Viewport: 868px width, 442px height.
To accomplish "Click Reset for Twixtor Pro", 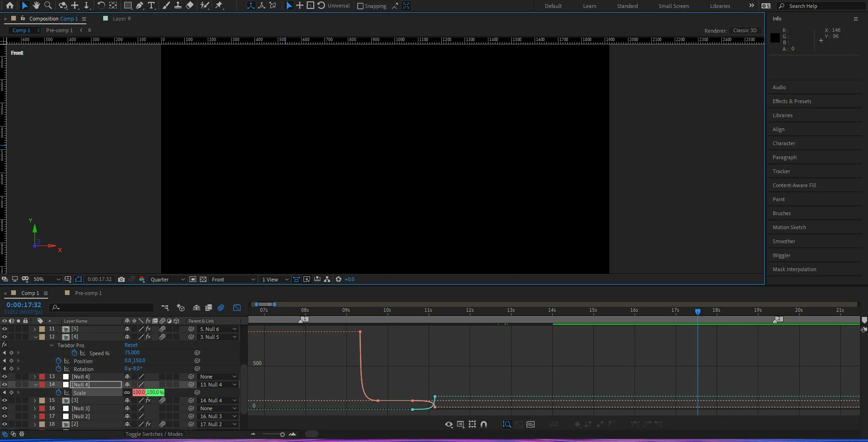I will 131,345.
